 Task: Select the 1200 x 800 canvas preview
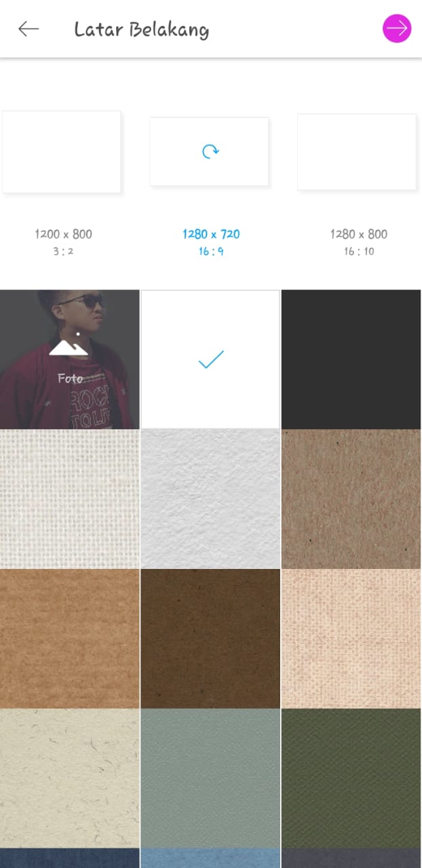click(61, 152)
